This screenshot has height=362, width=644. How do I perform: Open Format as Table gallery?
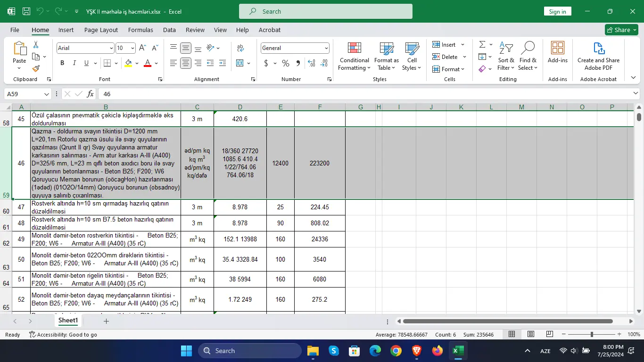(x=387, y=56)
